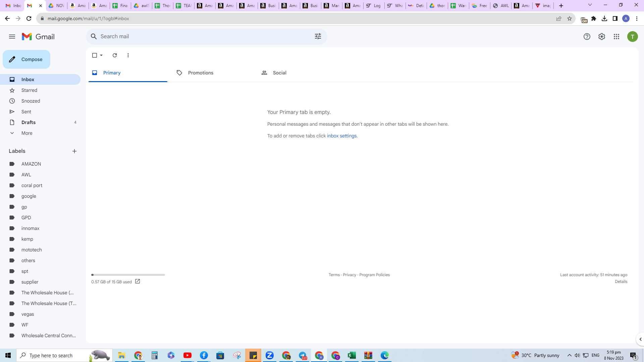
Task: Open the volume icon in system tray
Action: pyautogui.click(x=577, y=355)
